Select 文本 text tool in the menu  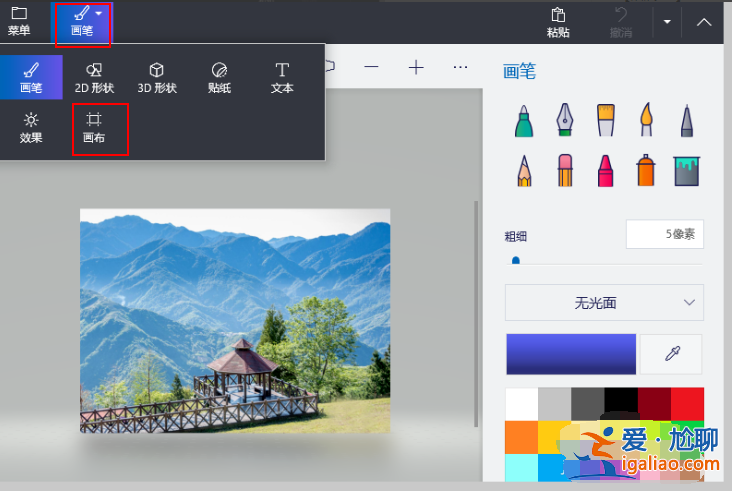coord(282,78)
